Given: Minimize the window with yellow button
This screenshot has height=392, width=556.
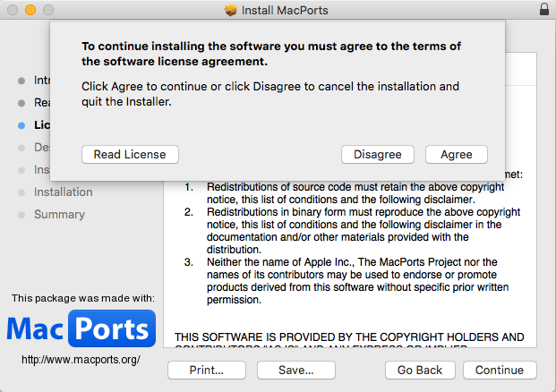Looking at the screenshot, I should [x=30, y=10].
